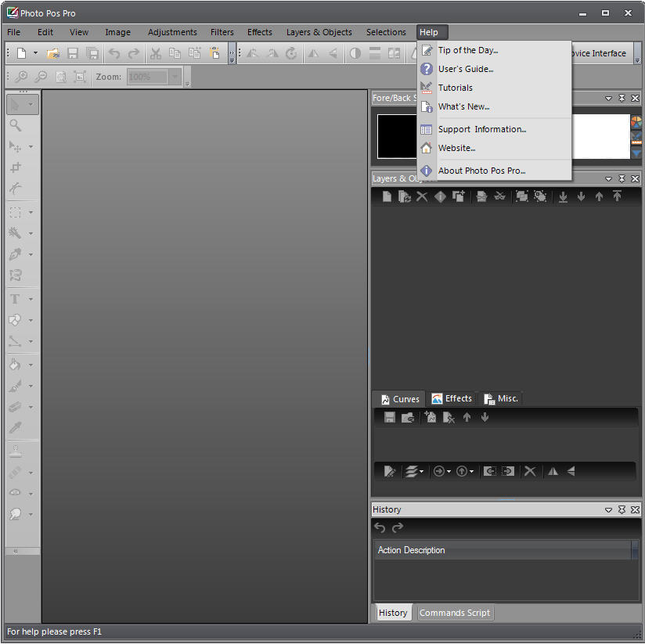Select the rectangular Selection tool
This screenshot has width=645, height=644.
coord(15,212)
